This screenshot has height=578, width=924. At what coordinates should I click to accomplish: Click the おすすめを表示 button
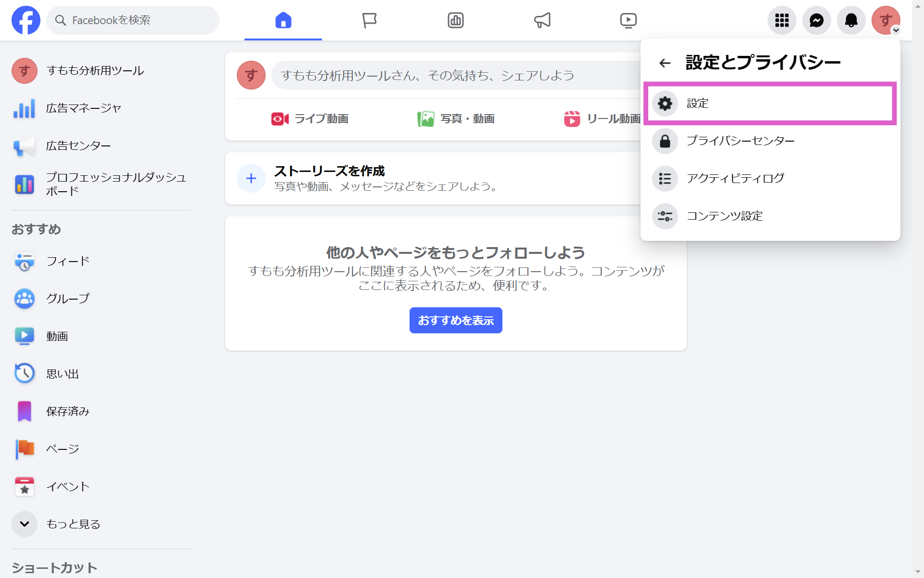[455, 320]
